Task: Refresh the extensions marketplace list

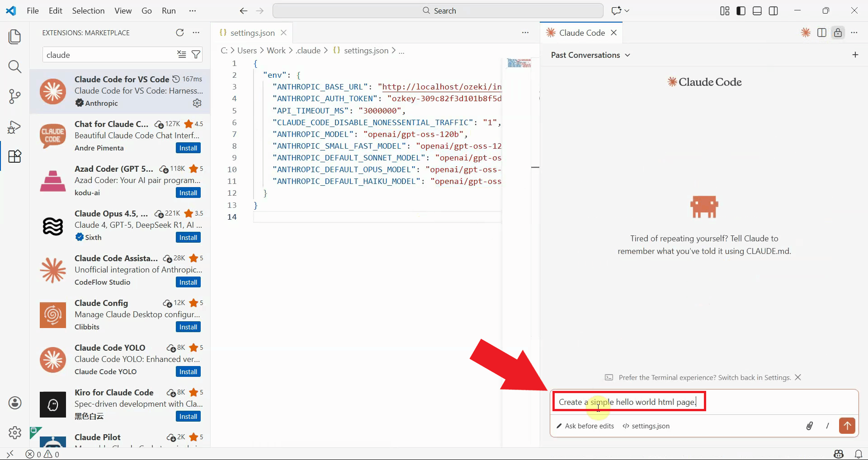Action: point(179,33)
